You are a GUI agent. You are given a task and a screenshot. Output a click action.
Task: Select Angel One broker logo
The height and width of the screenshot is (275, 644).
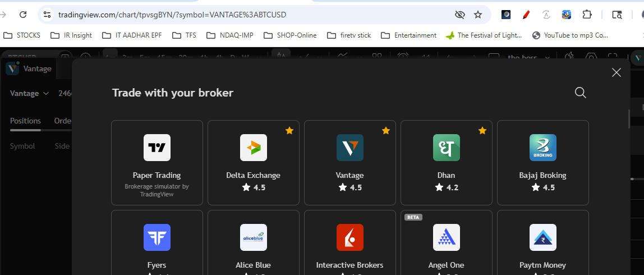point(447,237)
